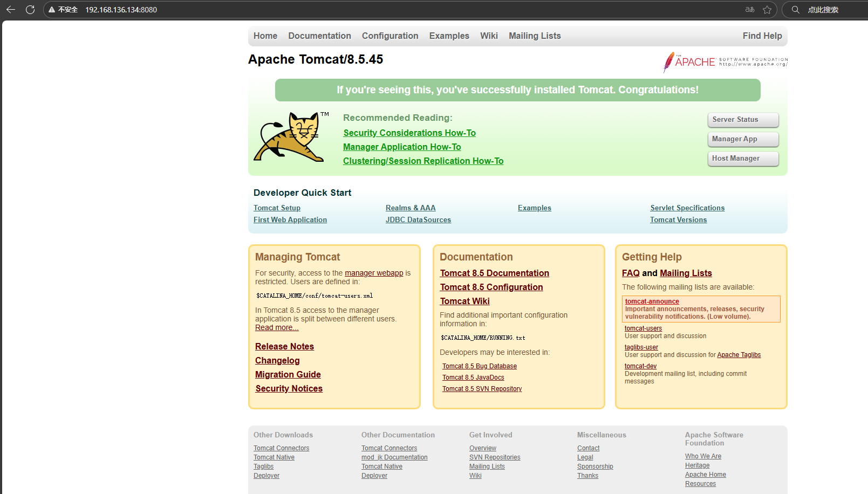Viewport: 868px width, 494px height.
Task: Open Tomcat 8.5 Configuration link
Action: click(x=491, y=287)
